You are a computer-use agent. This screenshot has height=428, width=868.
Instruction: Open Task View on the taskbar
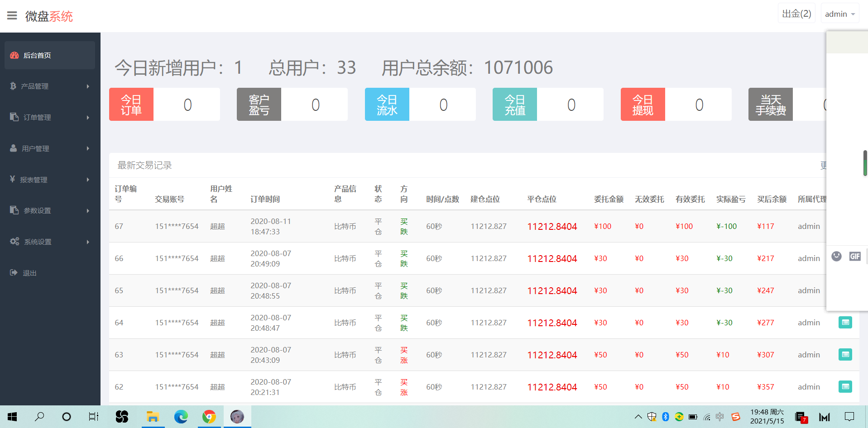93,417
